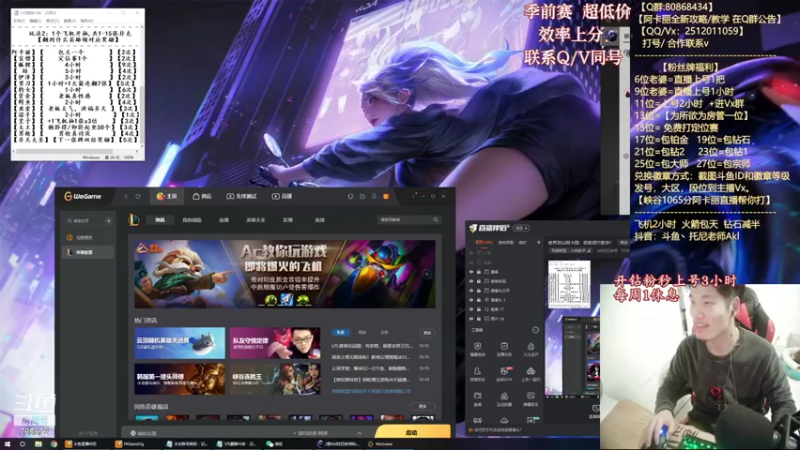Toggle lock on the 摄像头 1 source

pos(479,300)
